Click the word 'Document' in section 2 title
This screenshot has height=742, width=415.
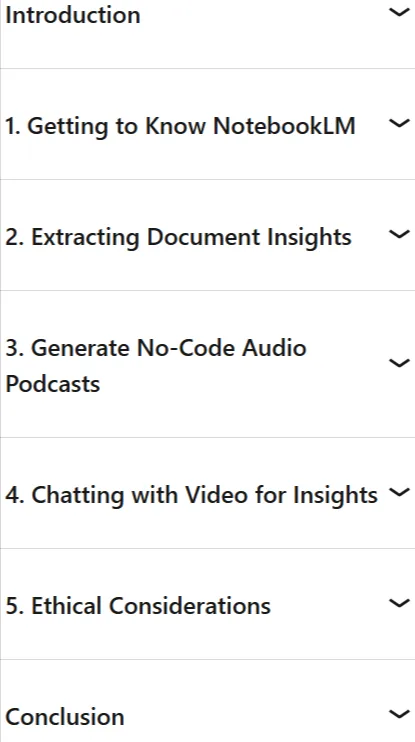coord(204,237)
